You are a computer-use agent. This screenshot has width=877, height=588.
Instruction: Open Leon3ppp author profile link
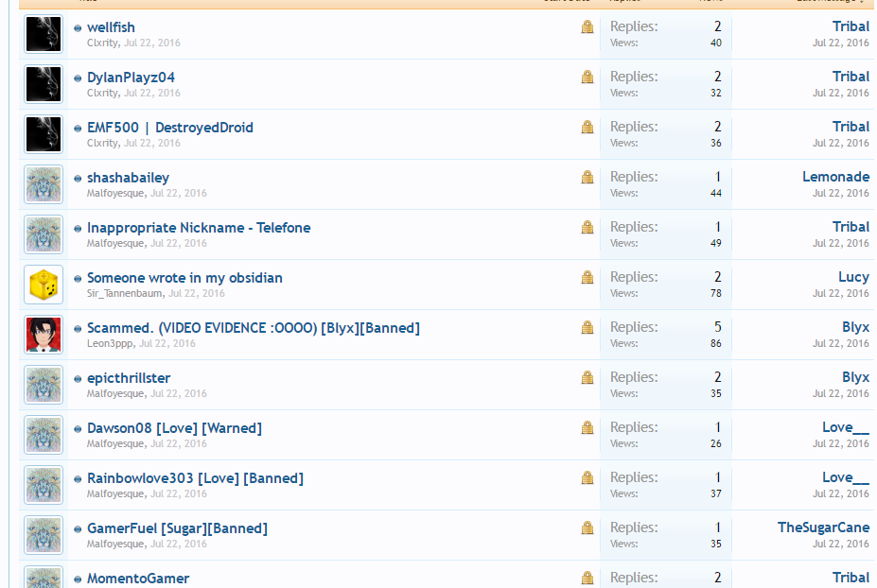coord(110,344)
